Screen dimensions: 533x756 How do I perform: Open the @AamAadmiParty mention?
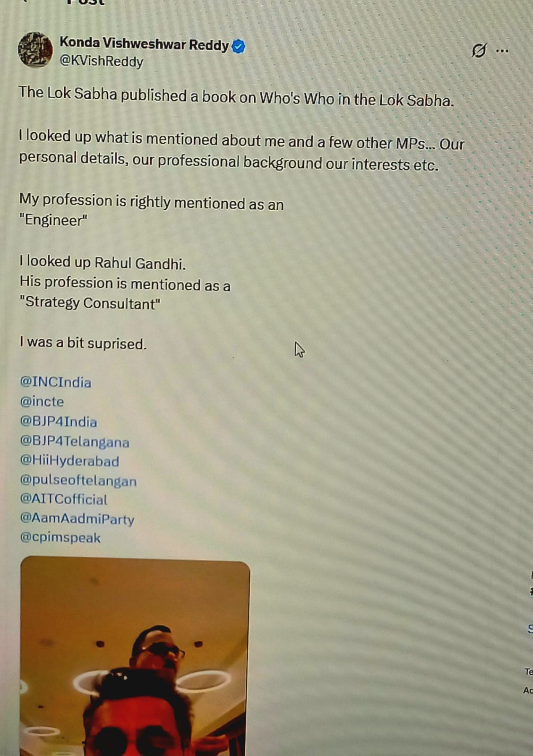click(x=77, y=519)
